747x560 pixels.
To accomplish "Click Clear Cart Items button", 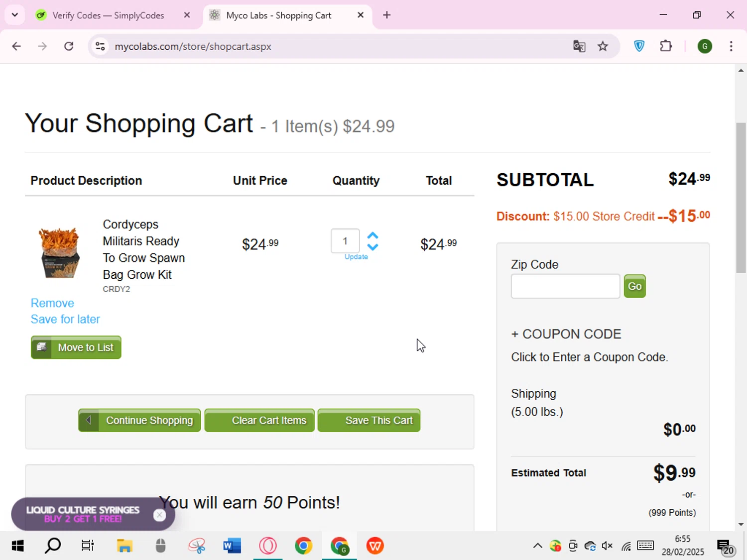I will 259,421.
